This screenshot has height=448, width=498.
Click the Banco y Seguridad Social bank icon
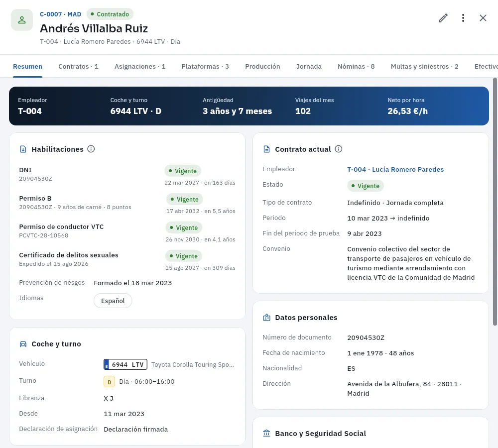(x=267, y=433)
